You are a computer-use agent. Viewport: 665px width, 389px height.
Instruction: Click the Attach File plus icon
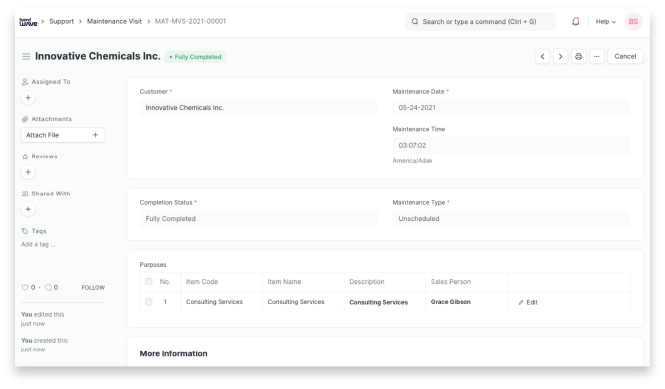pos(95,135)
